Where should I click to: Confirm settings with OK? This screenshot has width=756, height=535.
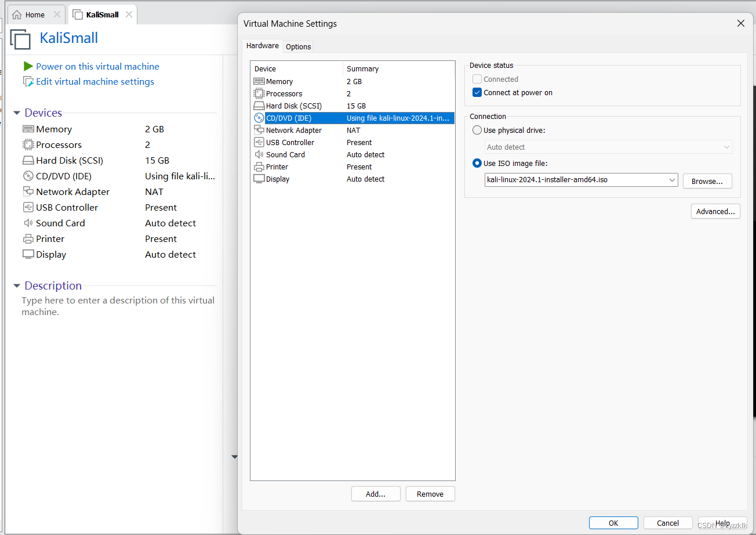613,523
